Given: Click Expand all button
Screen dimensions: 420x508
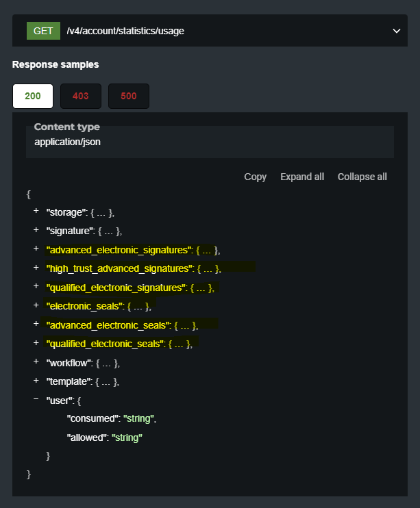Looking at the screenshot, I should click(302, 177).
